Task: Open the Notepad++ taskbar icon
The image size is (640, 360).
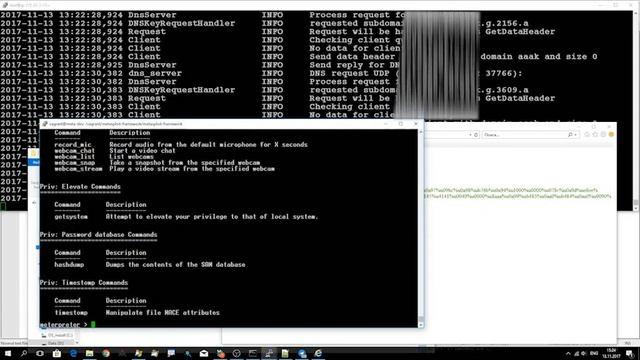Action: 285,353
